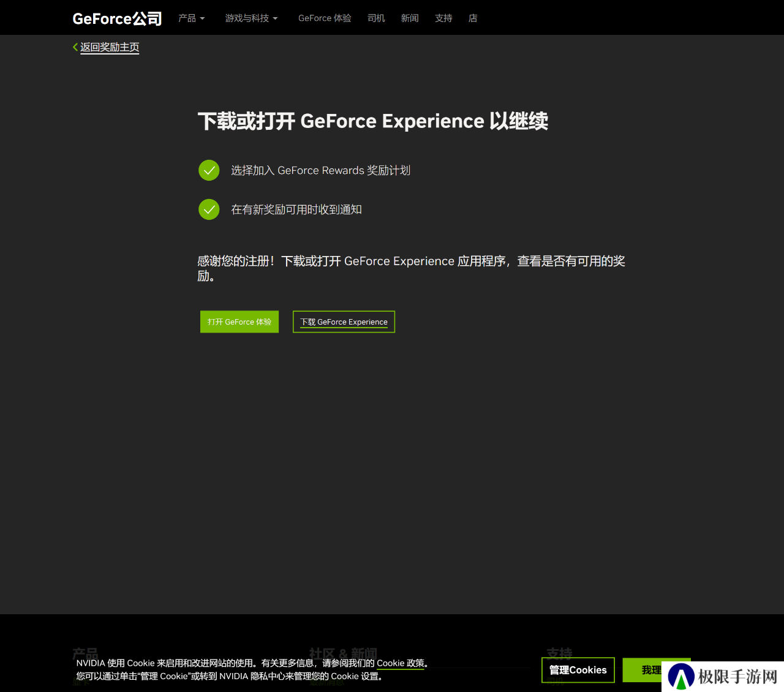This screenshot has height=692, width=784.
Task: Select 新闻 in the top navigation
Action: 410,18
